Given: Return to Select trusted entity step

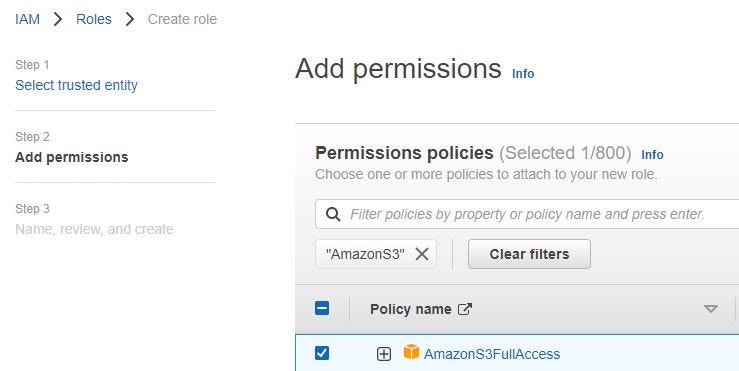Looking at the screenshot, I should click(76, 85).
